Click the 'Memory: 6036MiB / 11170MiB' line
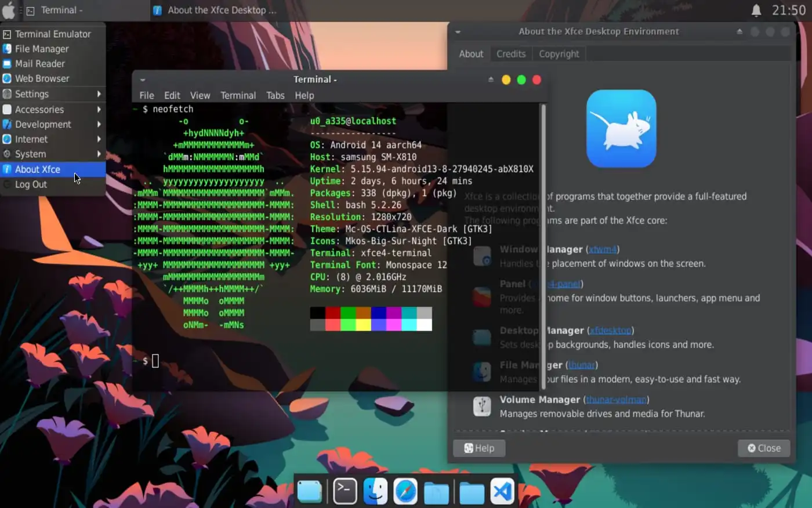The image size is (812, 508). pyautogui.click(x=376, y=289)
